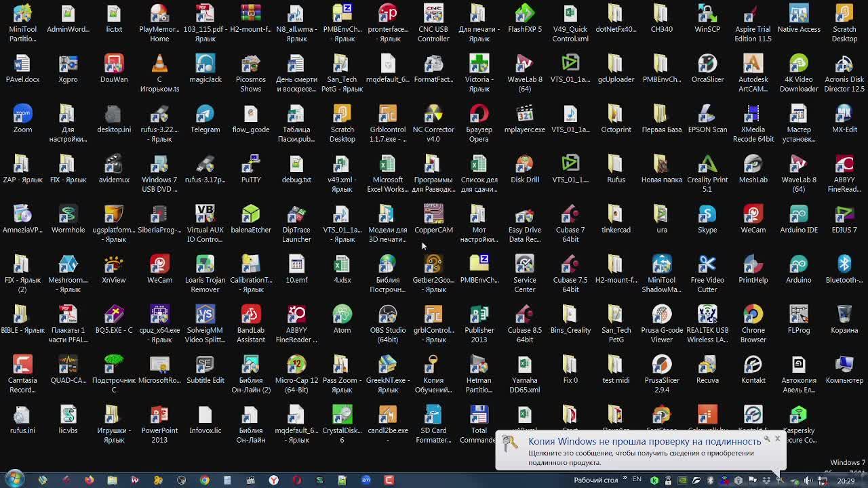Open the Windows Start menu
Viewport: 868px width, 488px height.
click(14, 479)
